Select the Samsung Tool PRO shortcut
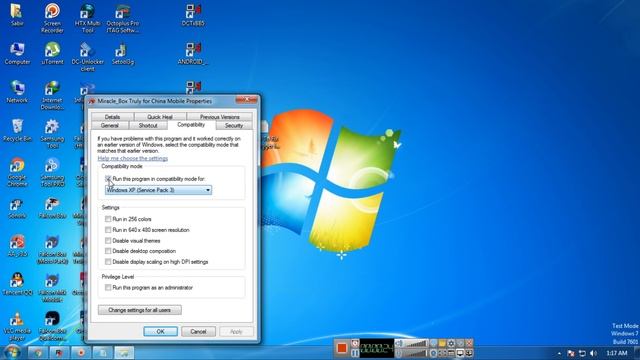 [52, 172]
